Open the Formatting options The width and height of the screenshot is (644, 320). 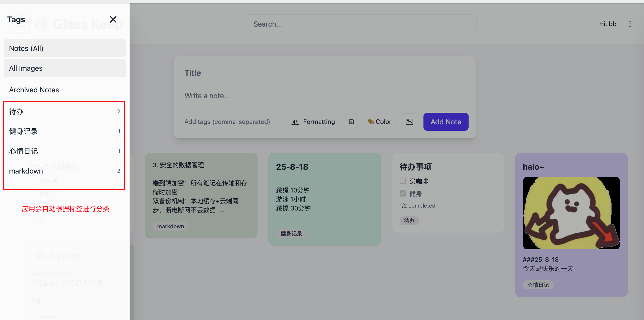(x=313, y=122)
